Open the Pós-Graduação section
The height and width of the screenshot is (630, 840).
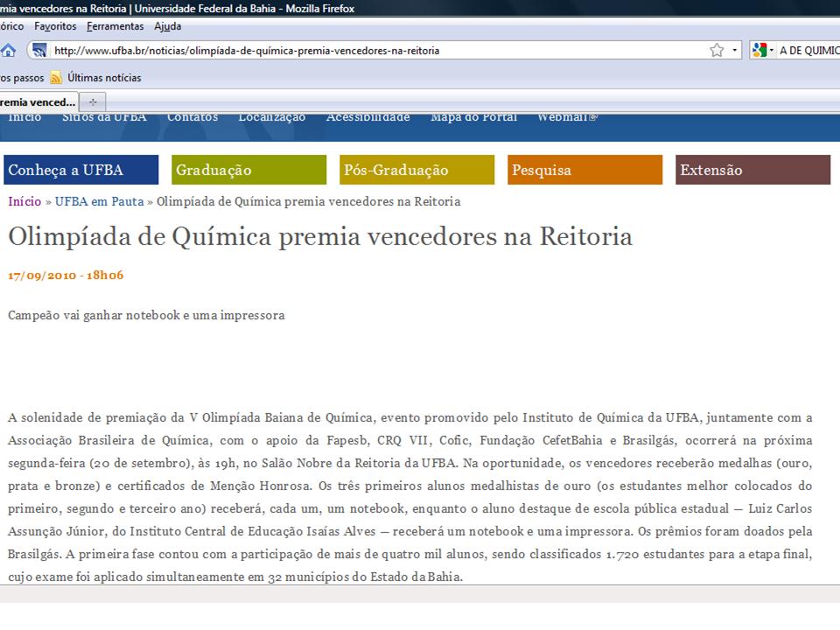click(417, 170)
